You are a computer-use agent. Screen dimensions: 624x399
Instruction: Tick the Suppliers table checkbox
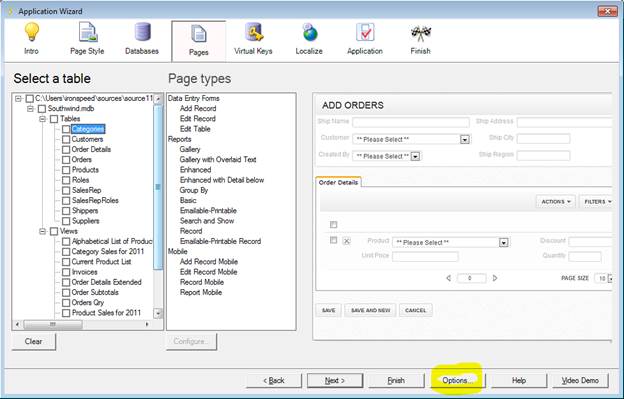(x=66, y=221)
